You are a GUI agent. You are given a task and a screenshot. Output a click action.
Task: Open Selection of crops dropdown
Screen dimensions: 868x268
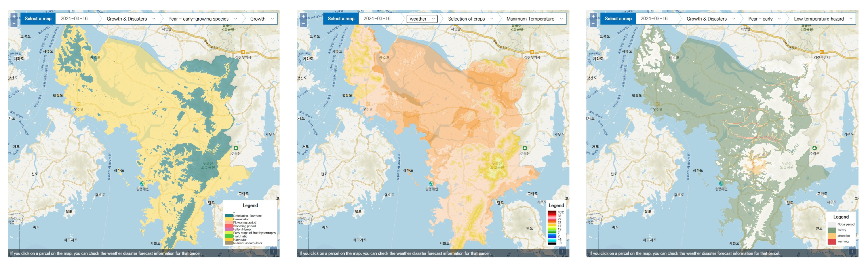tap(470, 19)
